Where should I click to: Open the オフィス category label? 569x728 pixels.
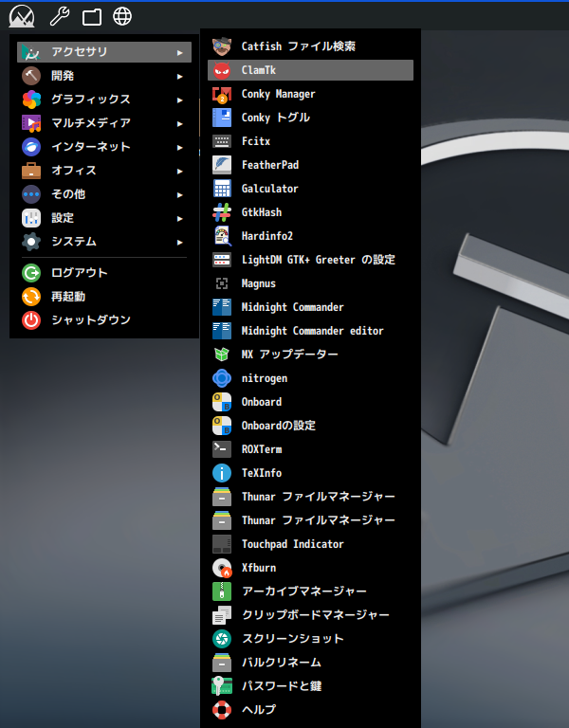(74, 171)
